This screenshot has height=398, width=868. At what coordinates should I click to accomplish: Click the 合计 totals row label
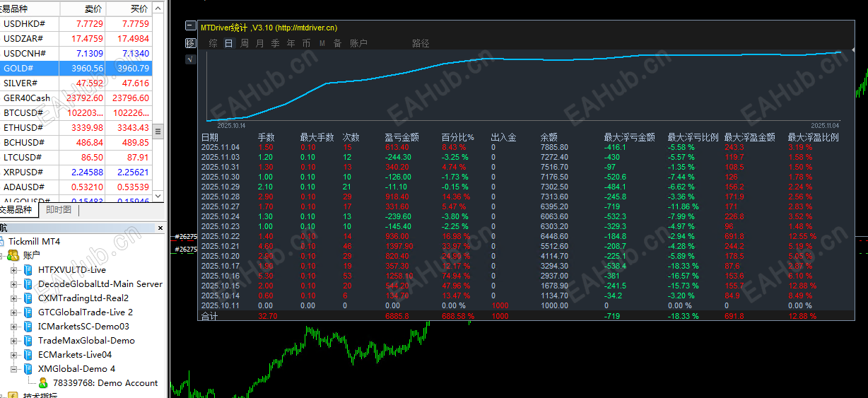(x=209, y=316)
